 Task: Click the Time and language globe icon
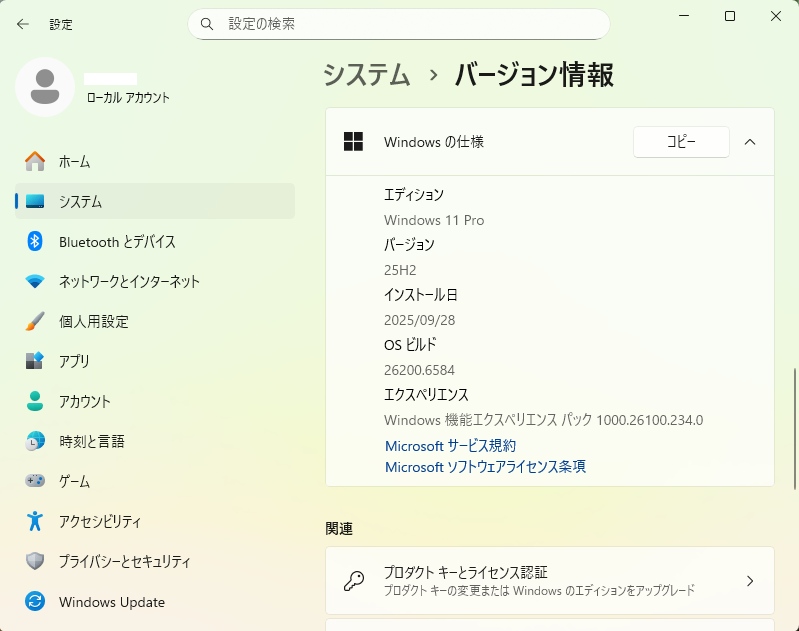35,441
